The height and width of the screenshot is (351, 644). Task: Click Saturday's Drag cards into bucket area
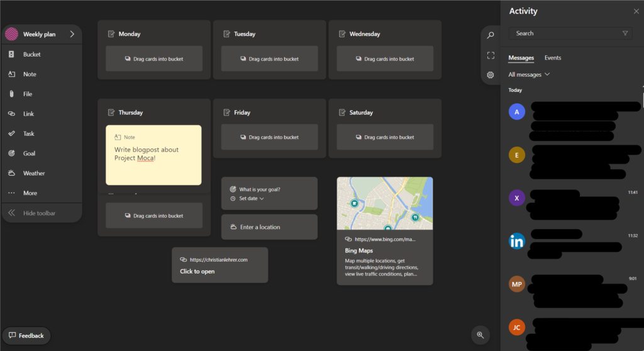tap(385, 137)
